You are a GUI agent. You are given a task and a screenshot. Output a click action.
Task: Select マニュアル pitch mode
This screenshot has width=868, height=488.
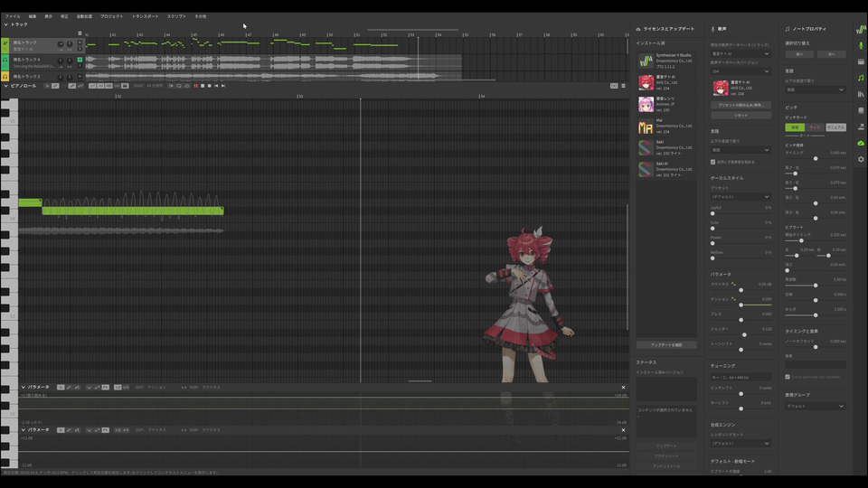(x=836, y=127)
